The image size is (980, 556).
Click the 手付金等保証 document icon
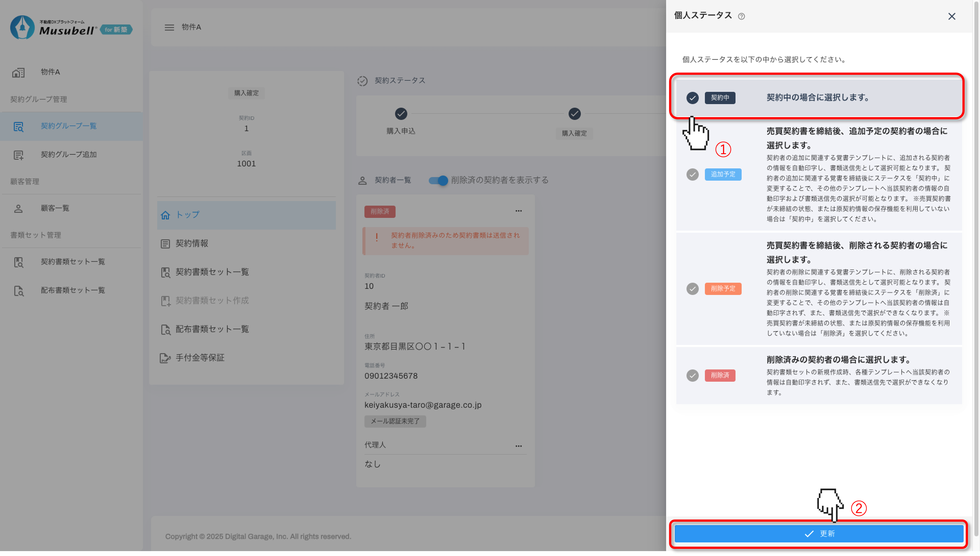(165, 358)
